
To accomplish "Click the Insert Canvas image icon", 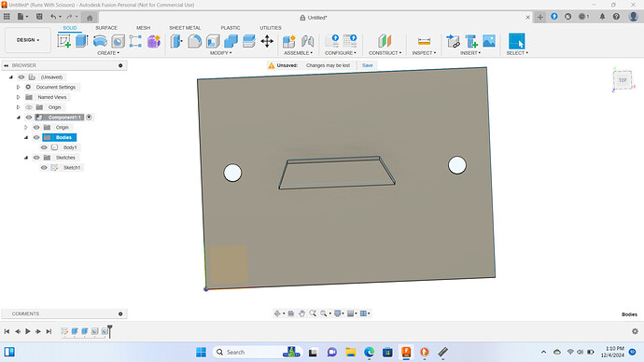I will pyautogui.click(x=489, y=41).
